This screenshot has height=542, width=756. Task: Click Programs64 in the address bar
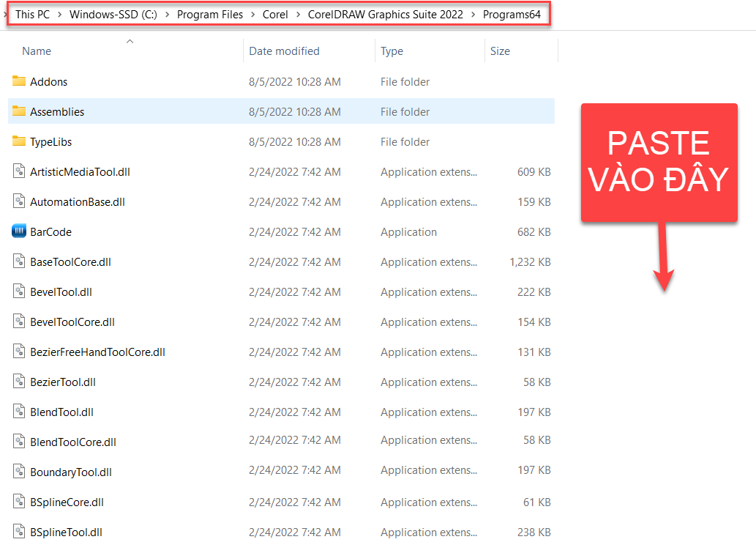pyautogui.click(x=512, y=15)
